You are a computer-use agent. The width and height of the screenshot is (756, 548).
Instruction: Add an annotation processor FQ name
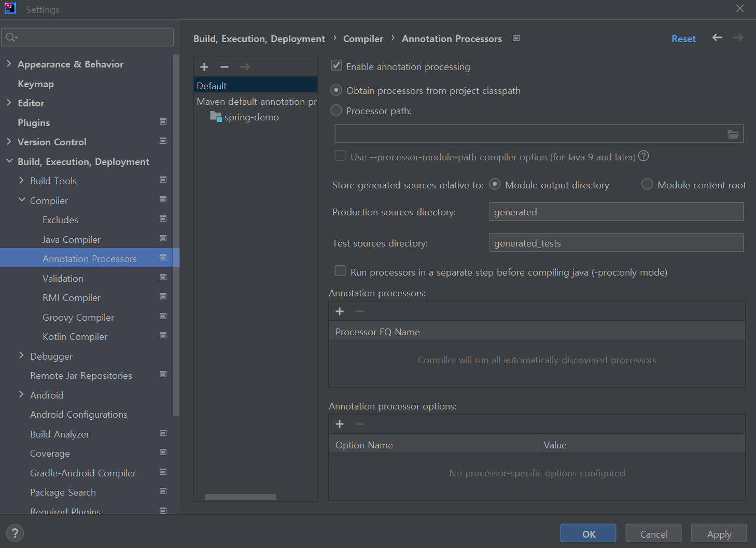pyautogui.click(x=340, y=311)
